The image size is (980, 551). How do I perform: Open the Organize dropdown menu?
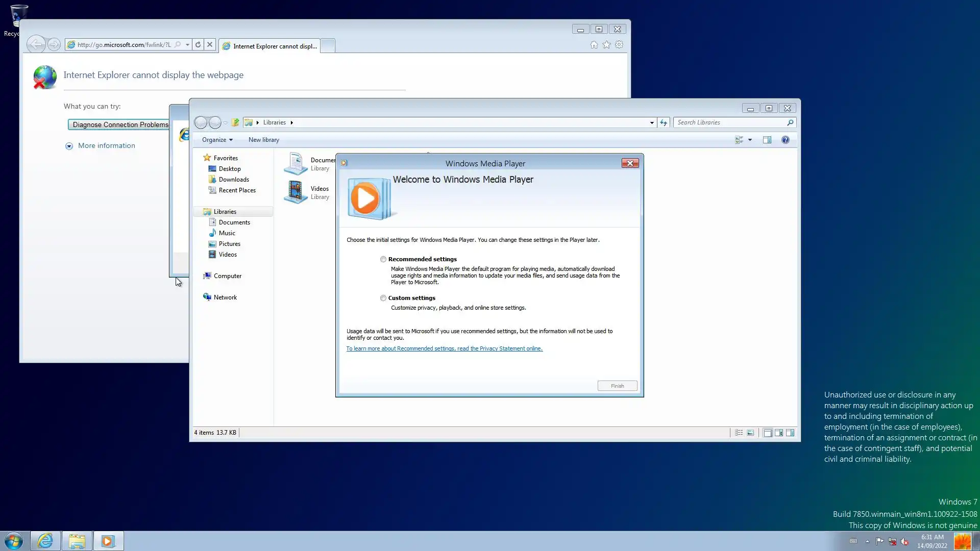click(x=217, y=140)
